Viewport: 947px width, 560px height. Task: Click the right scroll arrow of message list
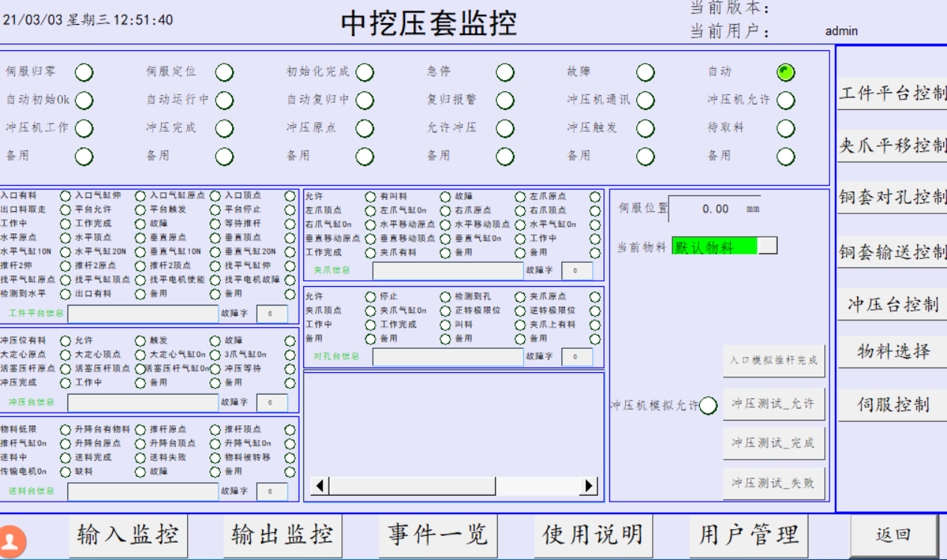[x=589, y=487]
